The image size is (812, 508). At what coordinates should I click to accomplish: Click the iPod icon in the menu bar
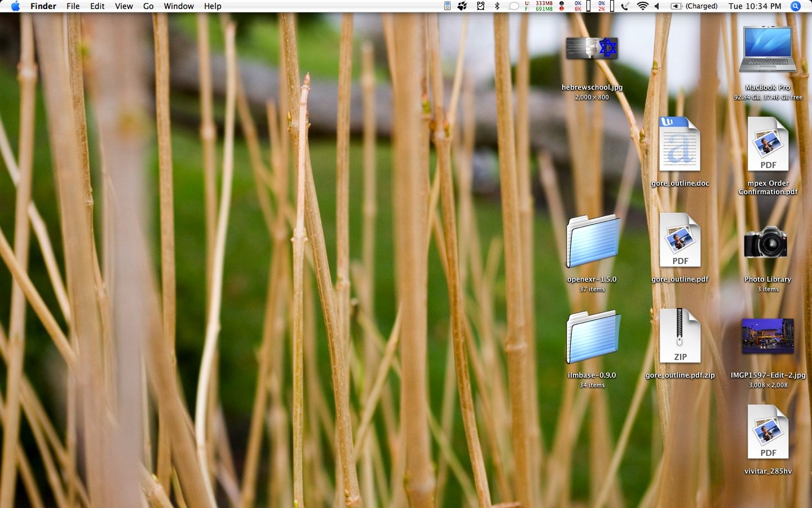pos(447,6)
